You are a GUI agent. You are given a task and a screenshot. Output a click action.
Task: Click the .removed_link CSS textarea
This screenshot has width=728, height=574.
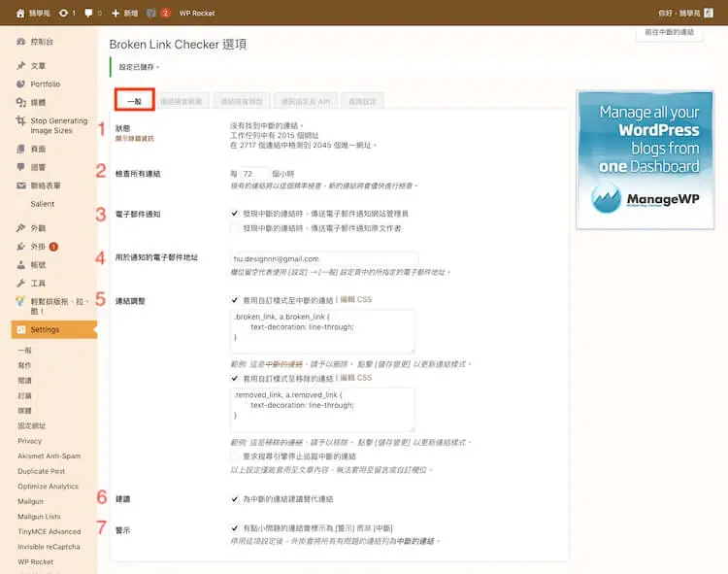tap(322, 410)
